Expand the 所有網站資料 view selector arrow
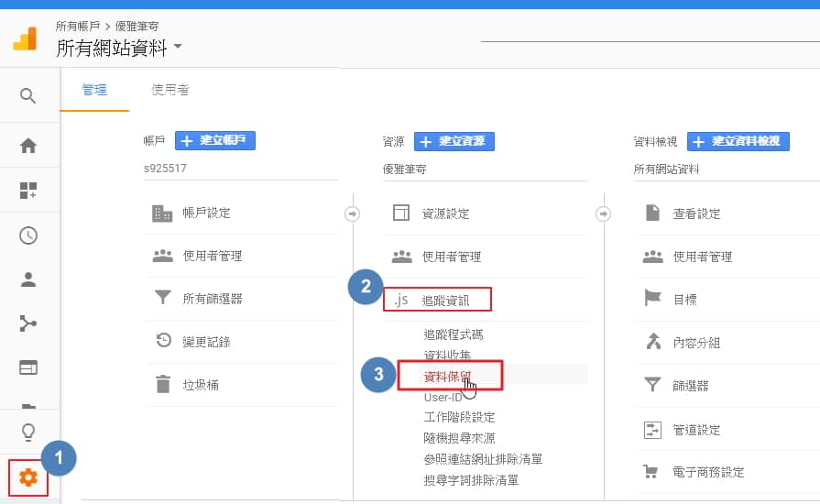The height and width of the screenshot is (504, 820). point(178,46)
